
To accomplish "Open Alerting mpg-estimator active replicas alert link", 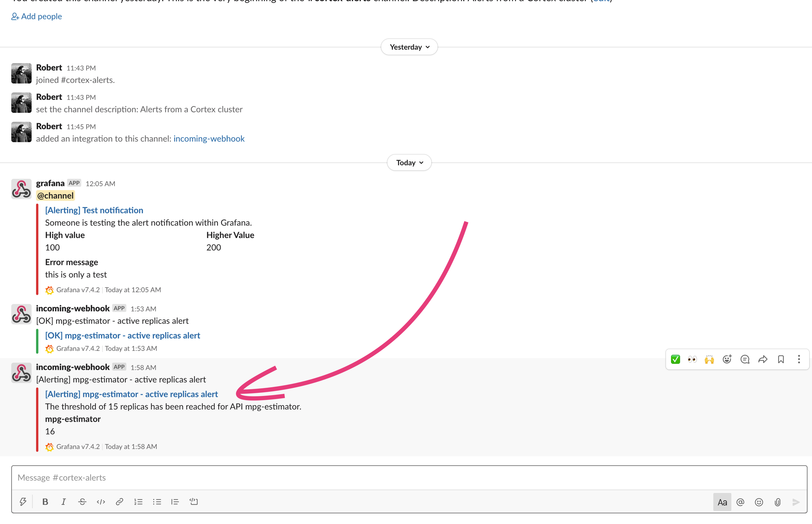I will coord(131,394).
